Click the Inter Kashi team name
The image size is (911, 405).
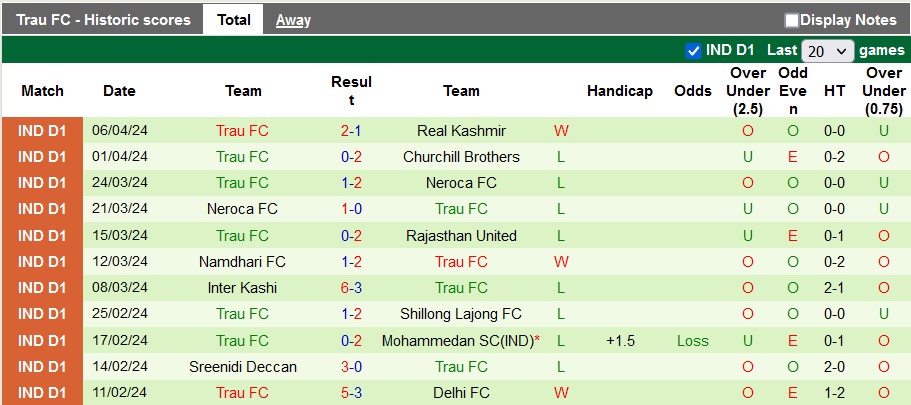tap(243, 288)
